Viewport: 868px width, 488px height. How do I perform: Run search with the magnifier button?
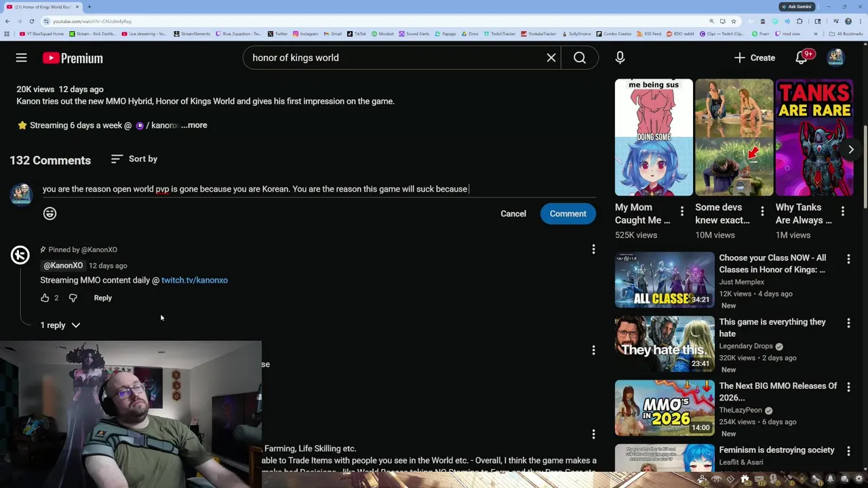(580, 58)
